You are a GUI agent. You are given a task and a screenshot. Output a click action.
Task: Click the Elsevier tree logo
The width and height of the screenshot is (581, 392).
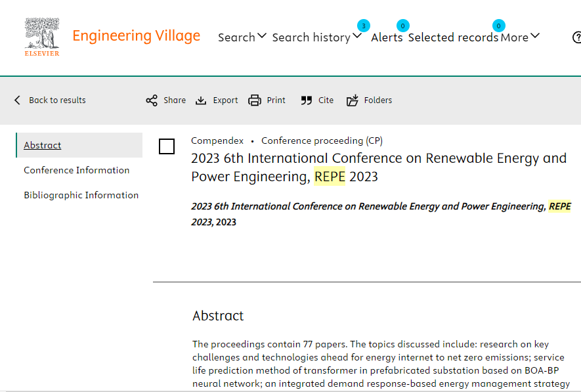point(42,37)
